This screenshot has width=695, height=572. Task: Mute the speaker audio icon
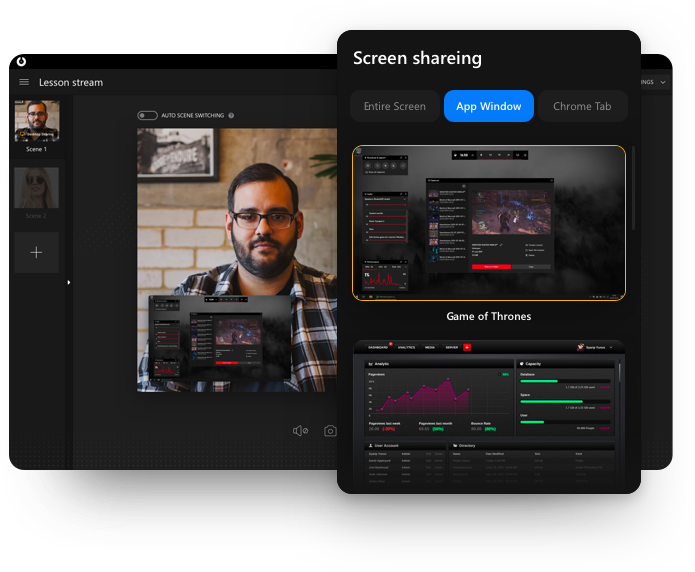[300, 431]
